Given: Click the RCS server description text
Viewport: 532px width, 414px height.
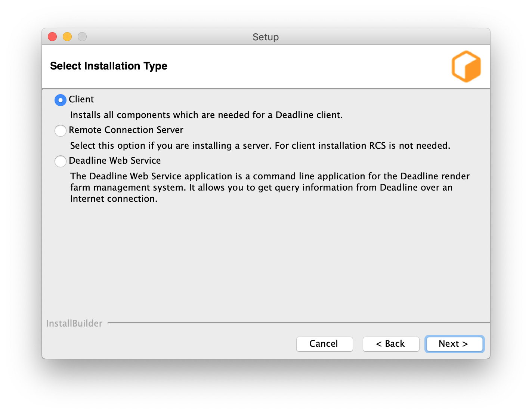Looking at the screenshot, I should [x=260, y=145].
